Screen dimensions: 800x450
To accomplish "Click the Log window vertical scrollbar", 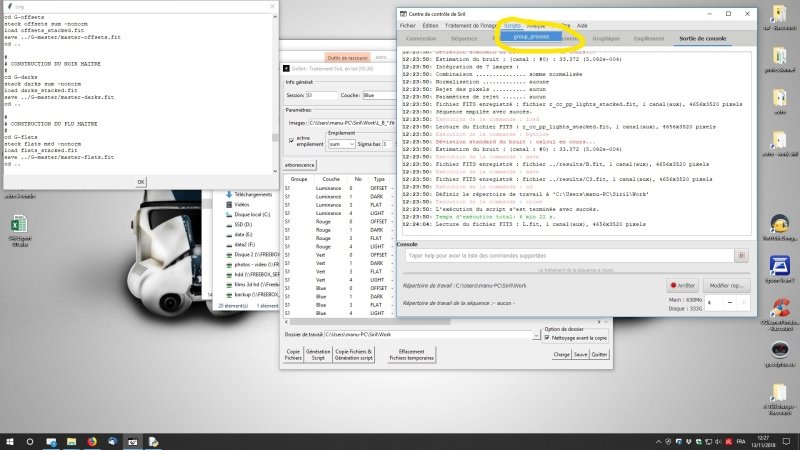I will [276, 94].
